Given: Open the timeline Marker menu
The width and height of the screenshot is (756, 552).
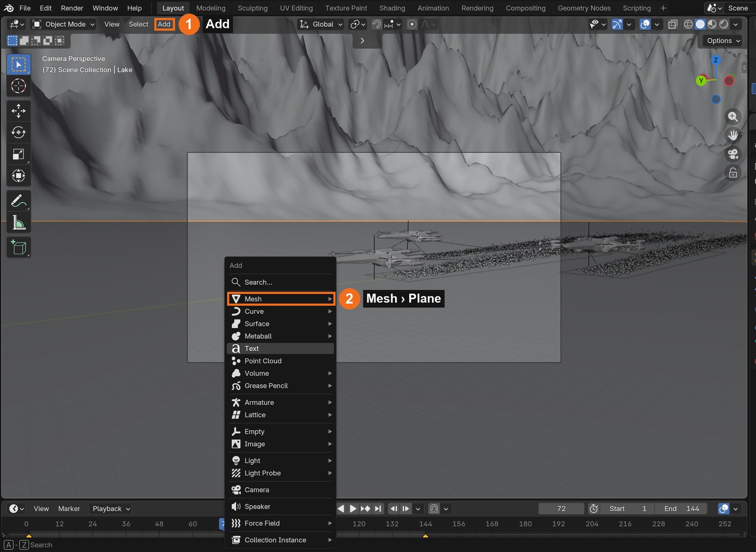Looking at the screenshot, I should pos(69,509).
